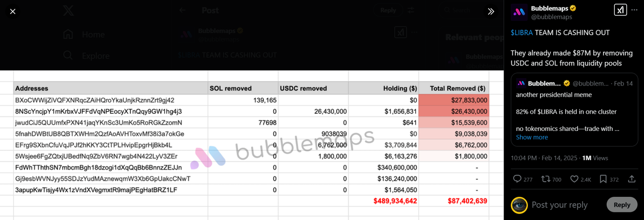The height and width of the screenshot is (220, 644).
Task: Select the address starting with 3apupKwTisjy
Action: click(96, 190)
